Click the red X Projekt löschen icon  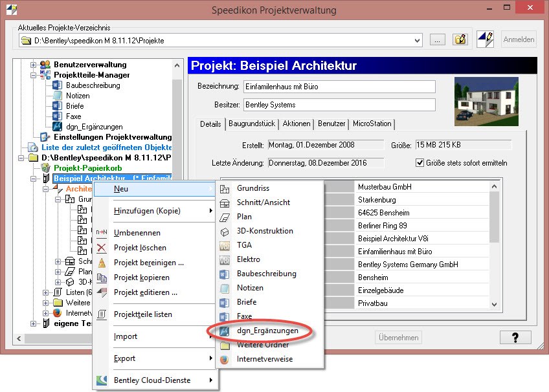coord(102,248)
